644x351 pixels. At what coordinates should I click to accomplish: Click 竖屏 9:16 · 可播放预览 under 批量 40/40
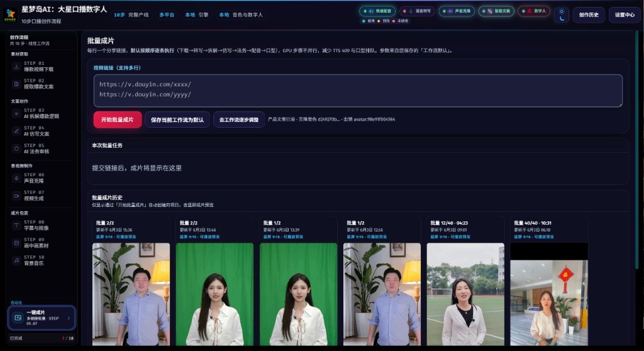point(534,237)
